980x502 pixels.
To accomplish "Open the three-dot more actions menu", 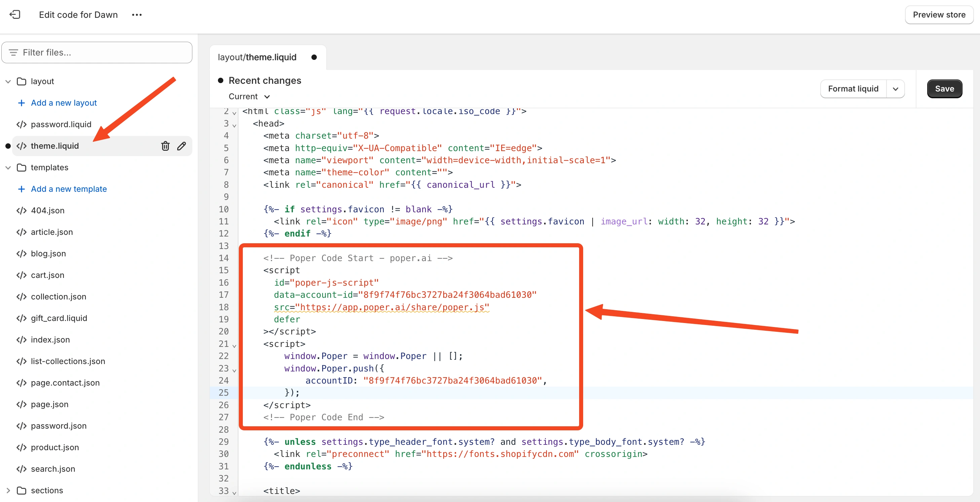I will pyautogui.click(x=137, y=14).
